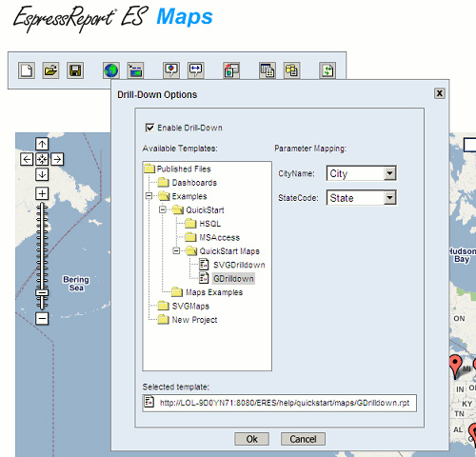Screen dimensions: 476x457
Task: Click the Cancel button
Action: [x=303, y=439]
